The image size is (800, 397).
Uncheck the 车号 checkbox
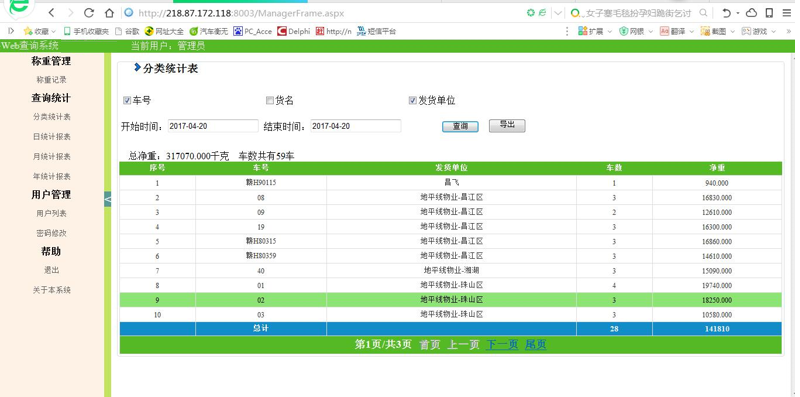tap(127, 101)
